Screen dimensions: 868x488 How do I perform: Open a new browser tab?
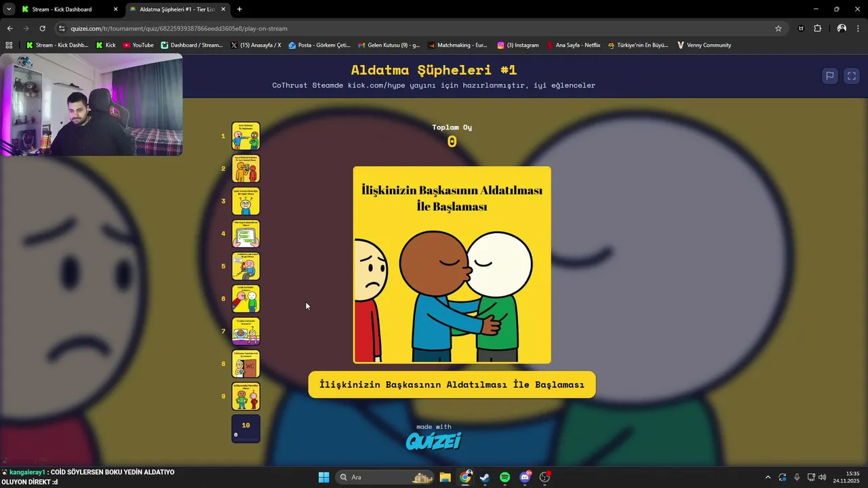pyautogui.click(x=239, y=9)
